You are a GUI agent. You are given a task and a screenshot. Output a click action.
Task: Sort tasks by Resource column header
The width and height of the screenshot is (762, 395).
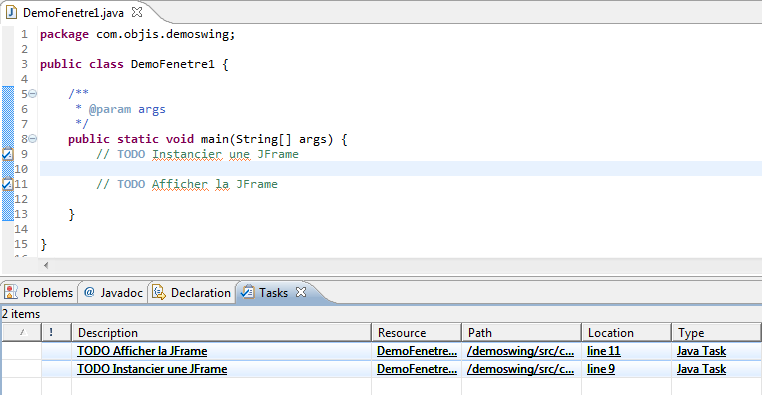pos(416,333)
